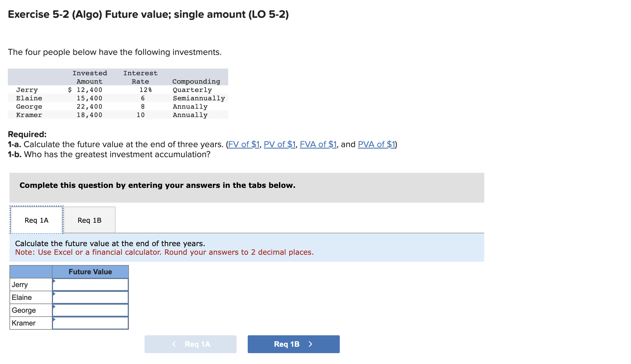Click the blue corner marker in Jerry's cell

(54, 281)
